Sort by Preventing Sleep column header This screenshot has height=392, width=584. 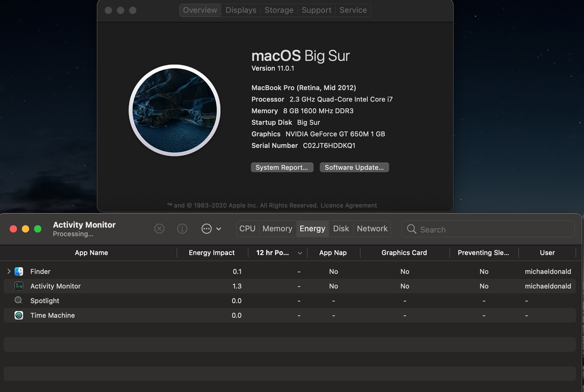click(483, 253)
